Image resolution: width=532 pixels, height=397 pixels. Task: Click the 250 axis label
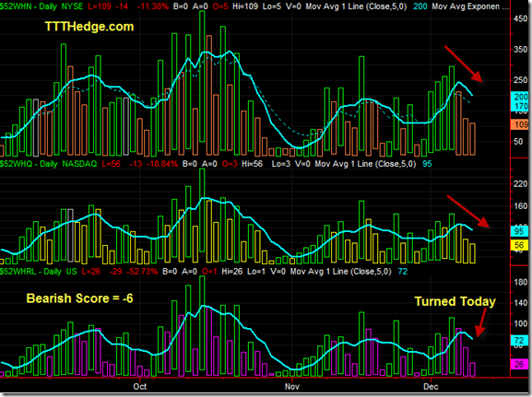520,80
